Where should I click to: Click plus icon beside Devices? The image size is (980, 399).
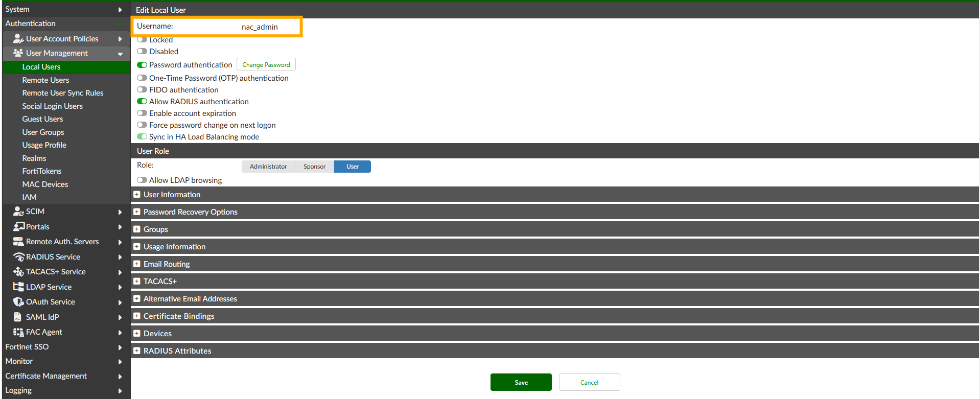137,334
